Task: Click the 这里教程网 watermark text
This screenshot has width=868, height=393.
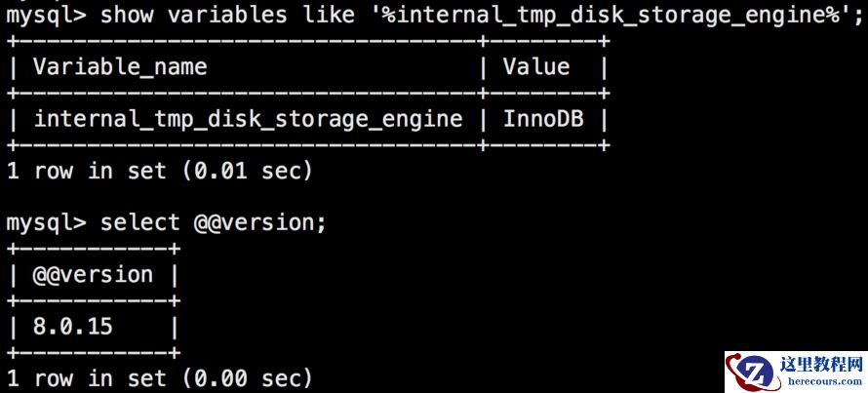Action: click(x=821, y=365)
